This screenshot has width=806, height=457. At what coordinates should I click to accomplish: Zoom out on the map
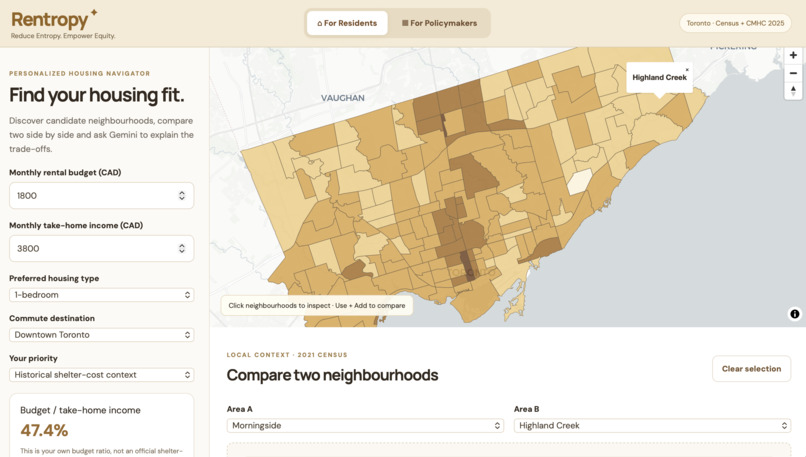pyautogui.click(x=793, y=73)
